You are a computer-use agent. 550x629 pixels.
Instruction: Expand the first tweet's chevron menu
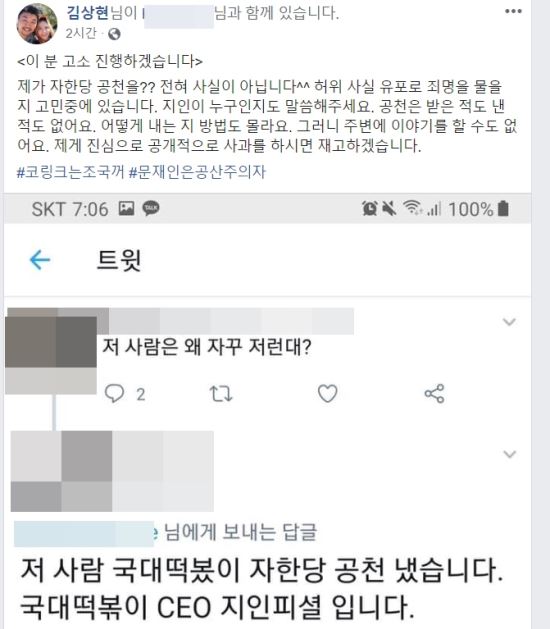pyautogui.click(x=509, y=322)
